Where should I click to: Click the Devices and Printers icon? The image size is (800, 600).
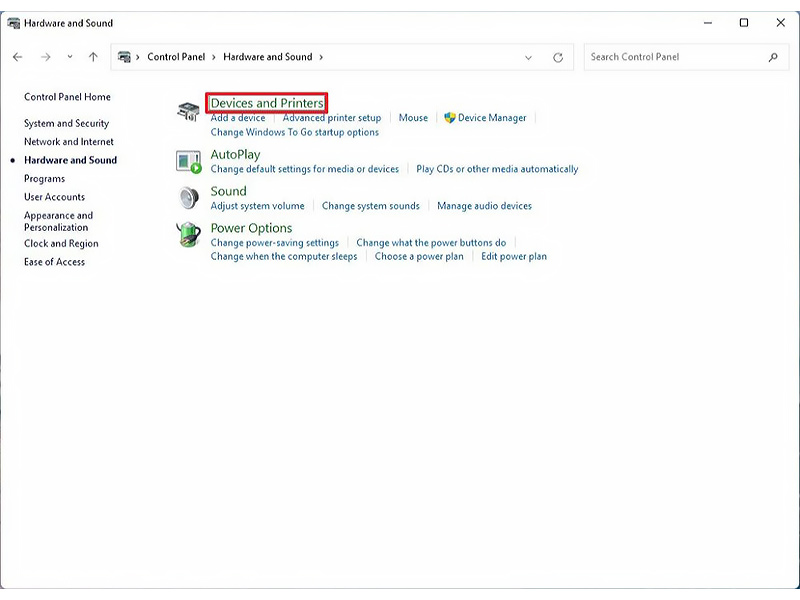pyautogui.click(x=188, y=111)
